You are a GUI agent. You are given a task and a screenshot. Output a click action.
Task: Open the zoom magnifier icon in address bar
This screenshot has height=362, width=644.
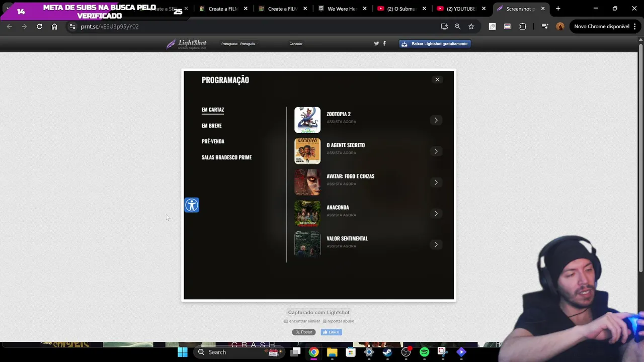click(x=457, y=26)
